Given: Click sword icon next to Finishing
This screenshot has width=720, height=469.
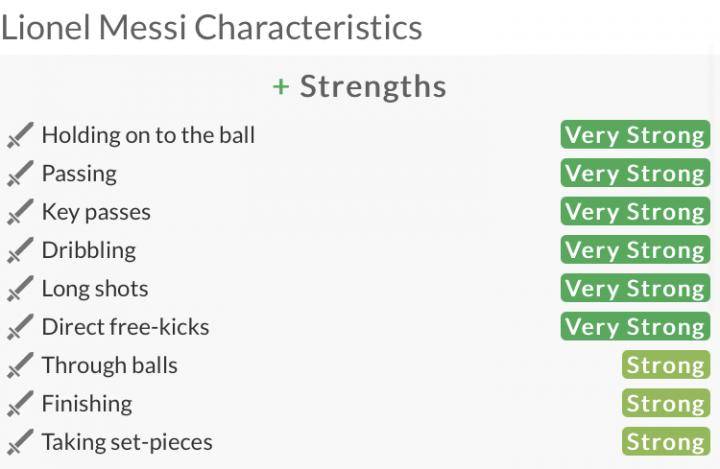Looking at the screenshot, I should click(x=20, y=404).
